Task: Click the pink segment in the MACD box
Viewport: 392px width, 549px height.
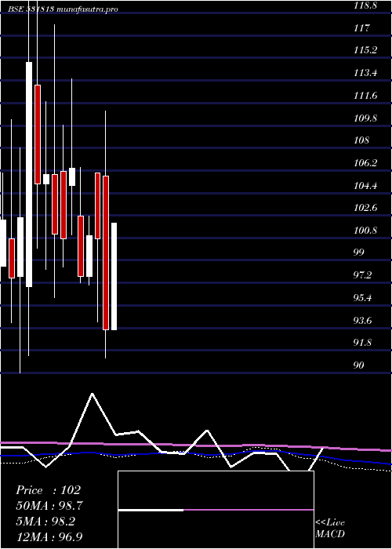Action: pyautogui.click(x=249, y=510)
